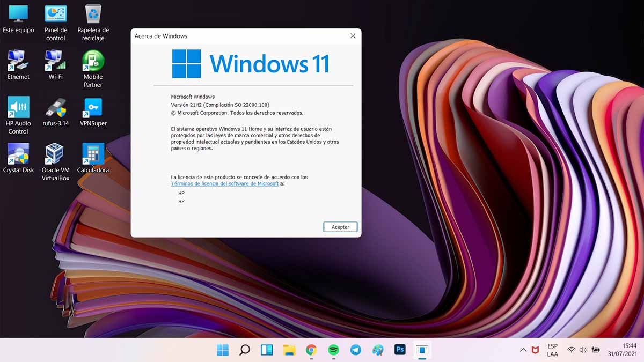Click the active Acerca de Windows taskbar icon
The height and width of the screenshot is (362, 644).
click(422, 350)
